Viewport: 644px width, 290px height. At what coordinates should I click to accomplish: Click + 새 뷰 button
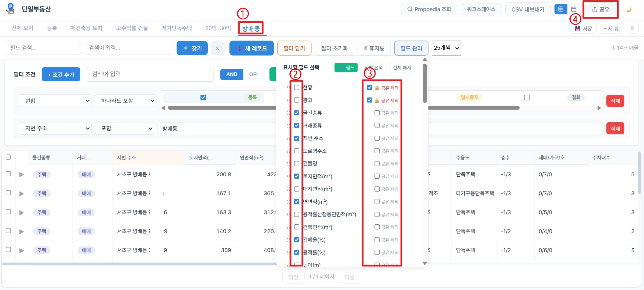coord(611,28)
